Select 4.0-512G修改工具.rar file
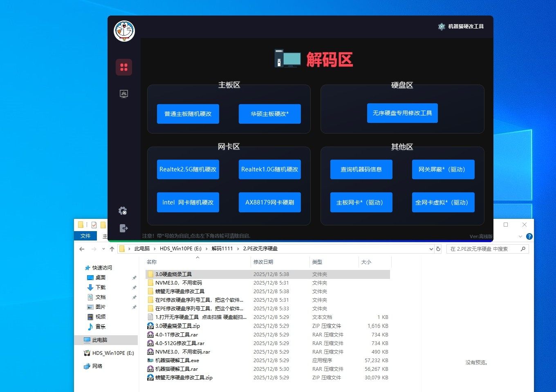Image resolution: width=556 pixels, height=392 pixels. [268, 343]
